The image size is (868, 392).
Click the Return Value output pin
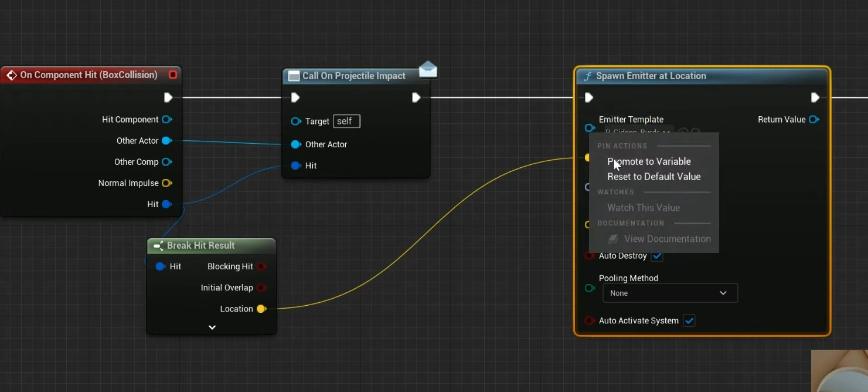click(813, 120)
